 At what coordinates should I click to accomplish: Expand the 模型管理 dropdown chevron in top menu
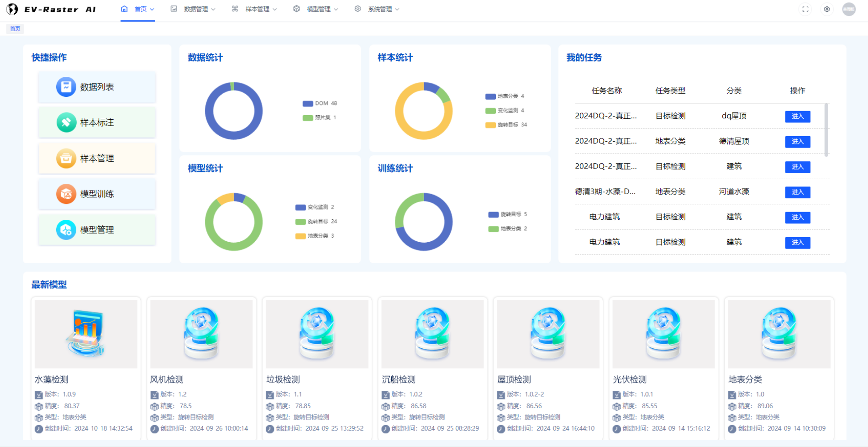pyautogui.click(x=336, y=9)
